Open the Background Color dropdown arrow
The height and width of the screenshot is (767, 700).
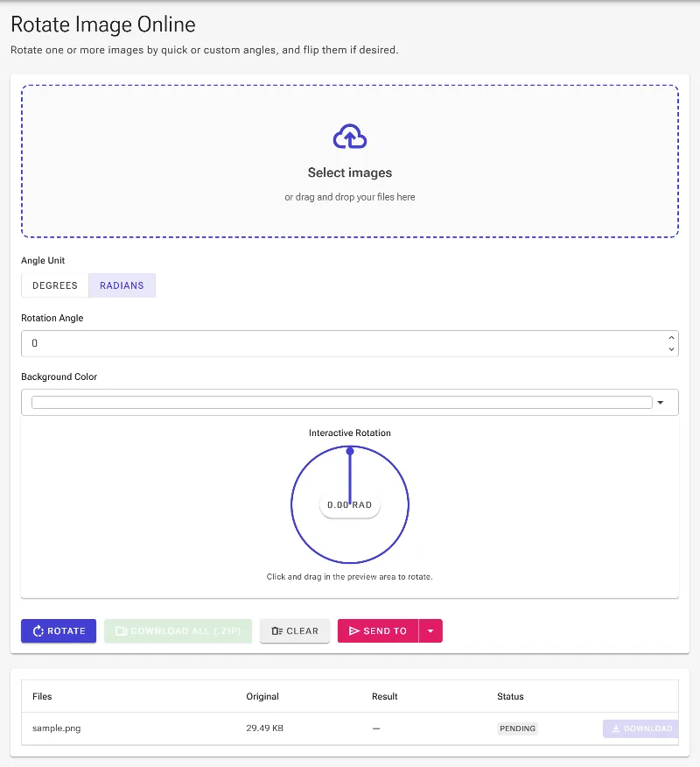tap(661, 403)
